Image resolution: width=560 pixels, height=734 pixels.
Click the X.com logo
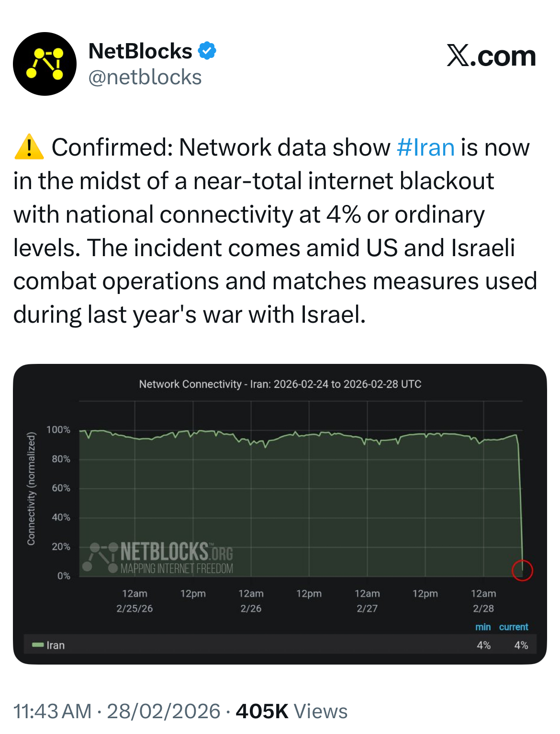pos(491,56)
